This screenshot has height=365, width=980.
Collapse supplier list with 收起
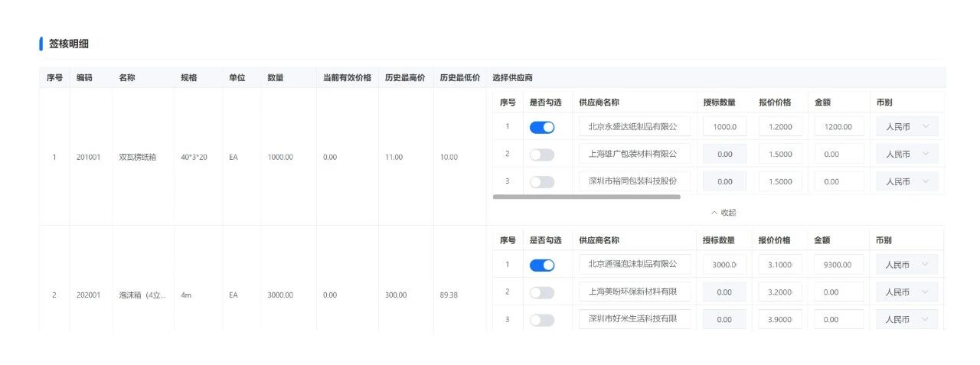[723, 212]
